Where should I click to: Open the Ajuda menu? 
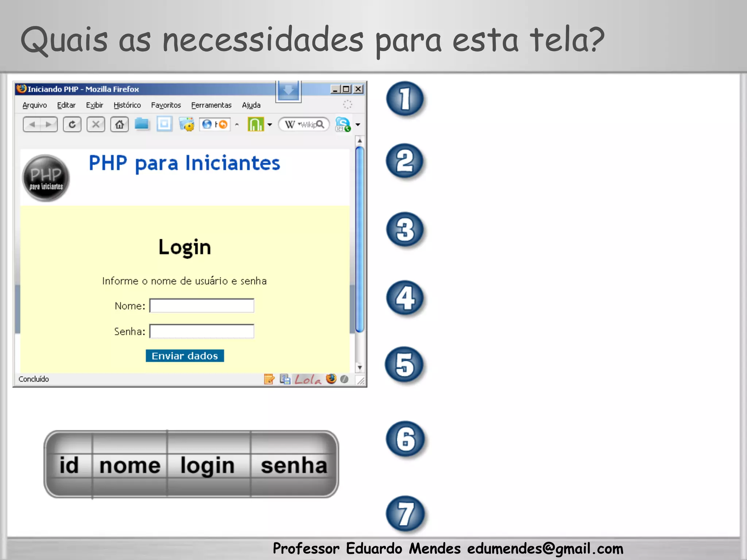pos(251,105)
